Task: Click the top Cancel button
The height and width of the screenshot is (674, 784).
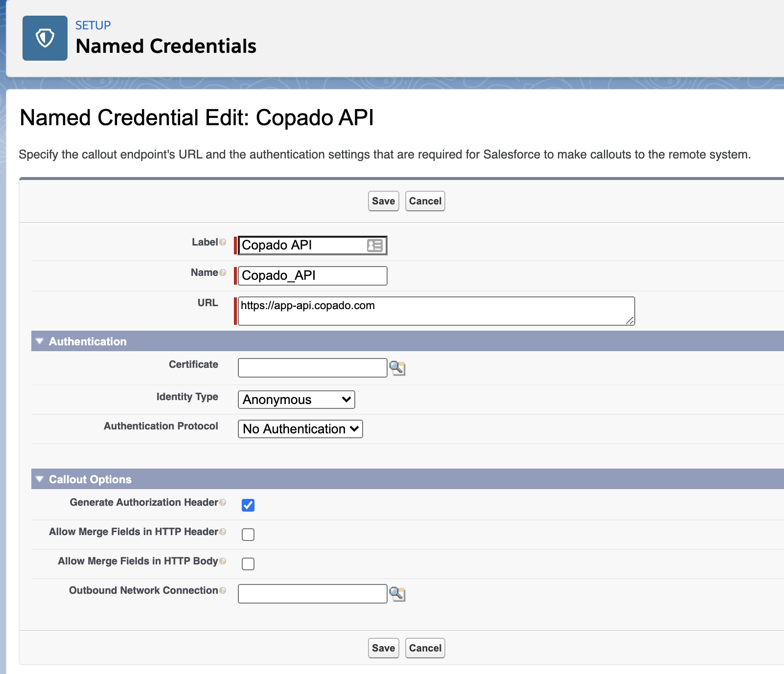Action: pyautogui.click(x=425, y=201)
